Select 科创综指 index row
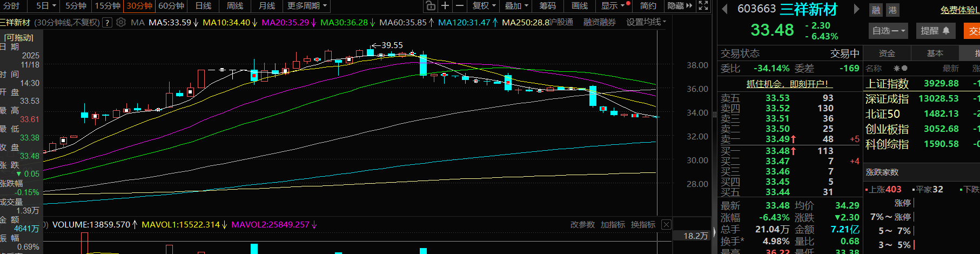The width and height of the screenshot is (980, 254). 922,144
